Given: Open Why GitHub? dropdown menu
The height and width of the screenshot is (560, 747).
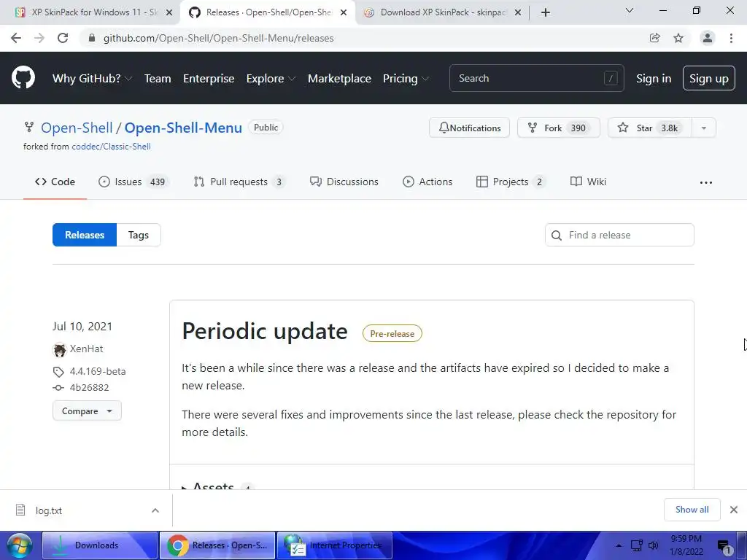Looking at the screenshot, I should coord(92,79).
